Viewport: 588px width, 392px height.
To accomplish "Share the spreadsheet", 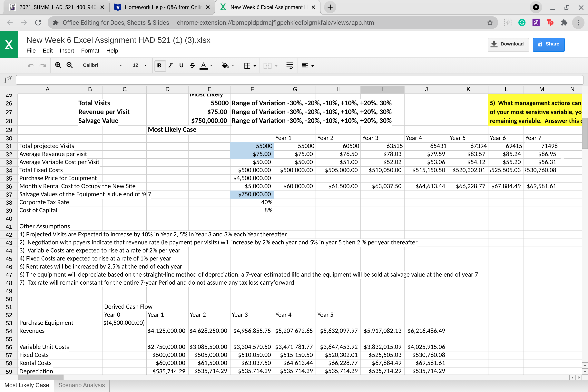I will pyautogui.click(x=548, y=44).
